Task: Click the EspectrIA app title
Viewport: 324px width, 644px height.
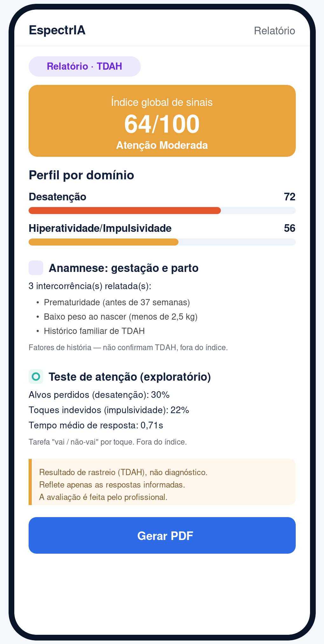Action: [x=57, y=31]
